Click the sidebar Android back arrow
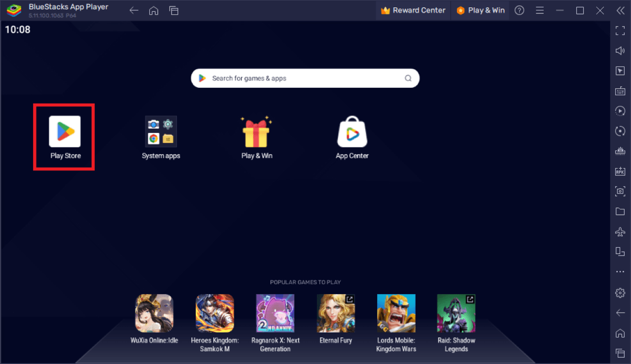The width and height of the screenshot is (631, 364). point(620,313)
